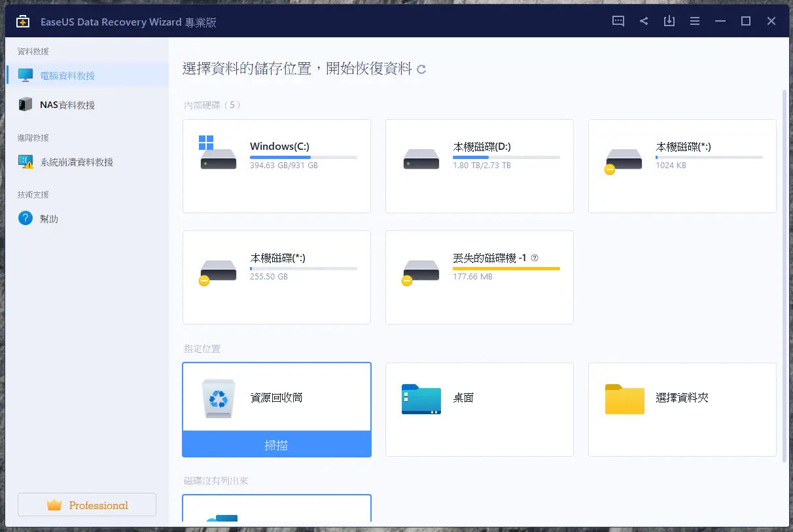The height and width of the screenshot is (532, 793).
Task: Click the monitor icon beside 電腦資料救援
Action: [x=26, y=75]
